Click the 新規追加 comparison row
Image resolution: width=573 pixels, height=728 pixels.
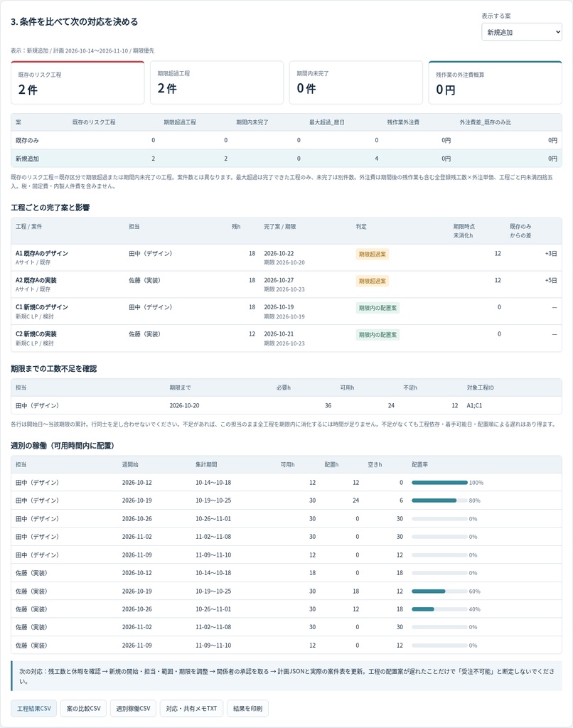[286, 159]
